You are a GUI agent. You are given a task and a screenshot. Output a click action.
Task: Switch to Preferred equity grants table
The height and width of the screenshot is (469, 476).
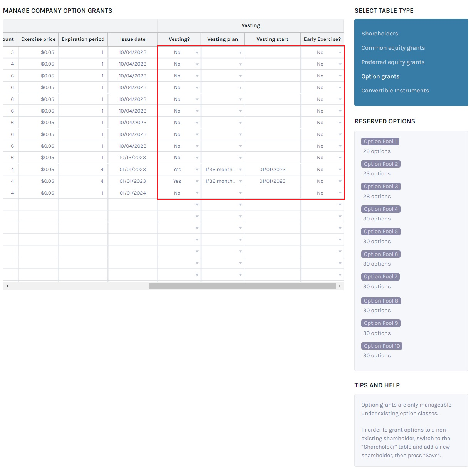(393, 62)
